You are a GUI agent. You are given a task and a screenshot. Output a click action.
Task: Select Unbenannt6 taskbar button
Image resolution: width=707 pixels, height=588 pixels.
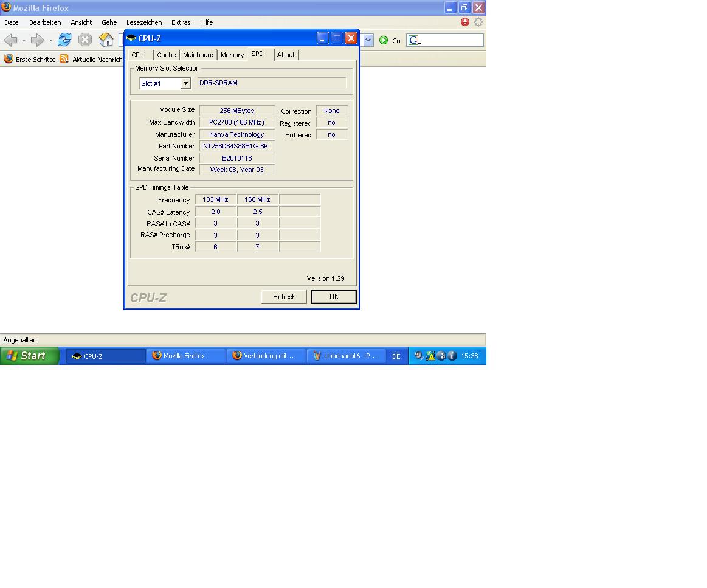tap(346, 356)
